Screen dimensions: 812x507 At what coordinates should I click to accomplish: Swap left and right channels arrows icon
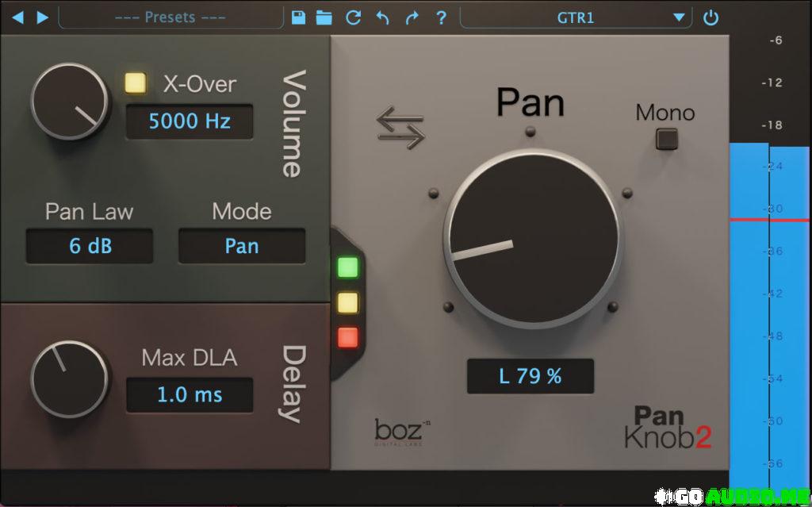pos(400,128)
